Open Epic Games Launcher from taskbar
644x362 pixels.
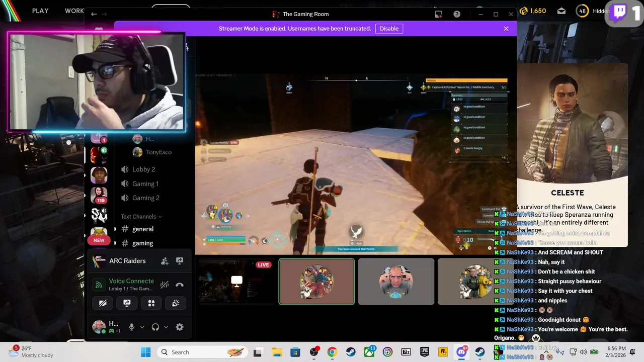click(x=425, y=352)
